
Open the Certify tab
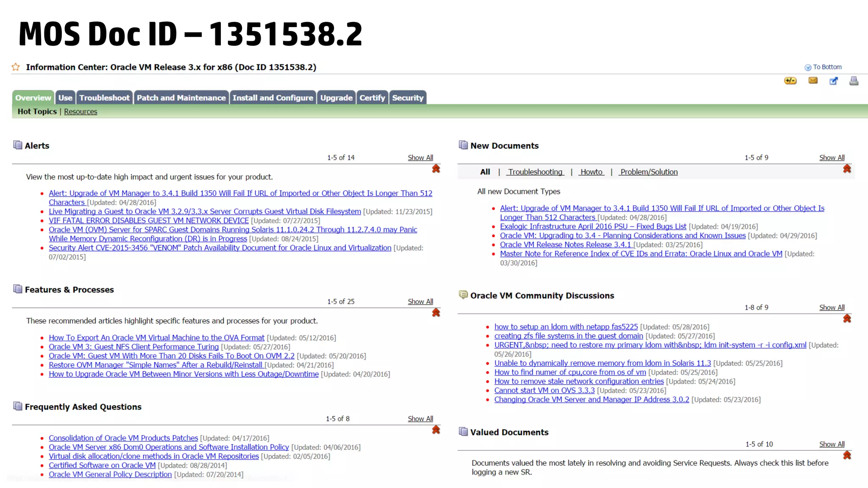point(372,98)
